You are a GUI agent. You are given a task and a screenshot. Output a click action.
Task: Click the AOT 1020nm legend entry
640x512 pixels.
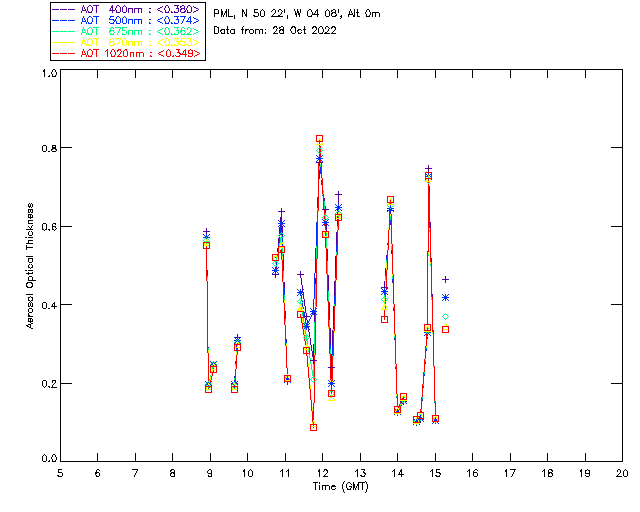click(x=126, y=53)
